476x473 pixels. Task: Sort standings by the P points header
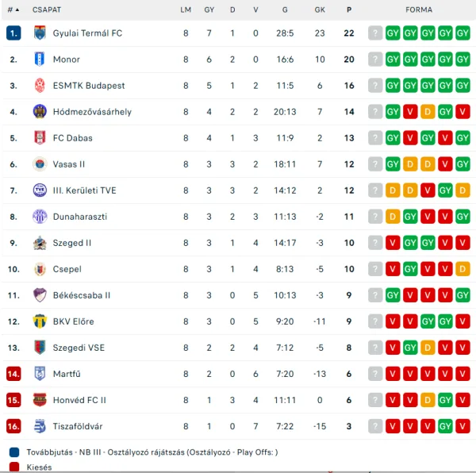[x=349, y=10]
